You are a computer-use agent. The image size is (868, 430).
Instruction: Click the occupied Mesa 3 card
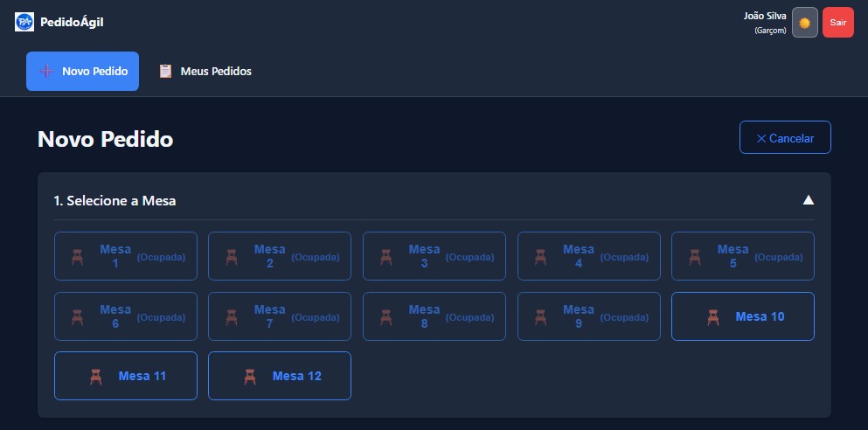point(434,256)
